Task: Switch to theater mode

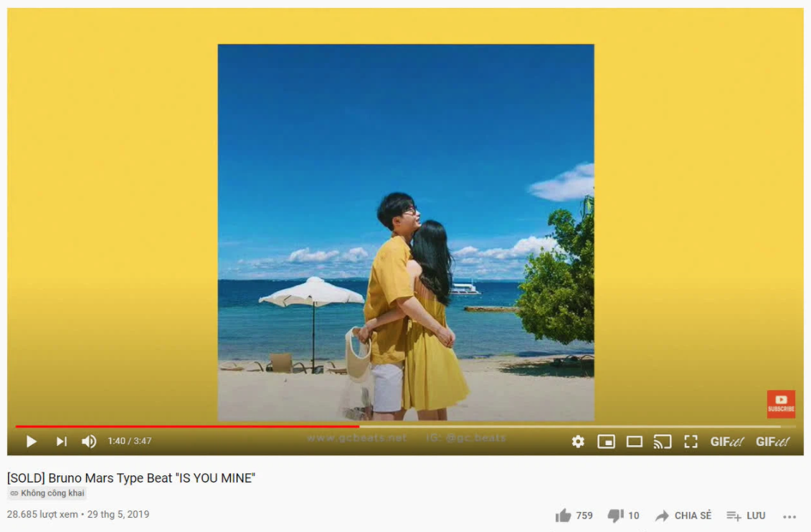Action: coord(635,441)
